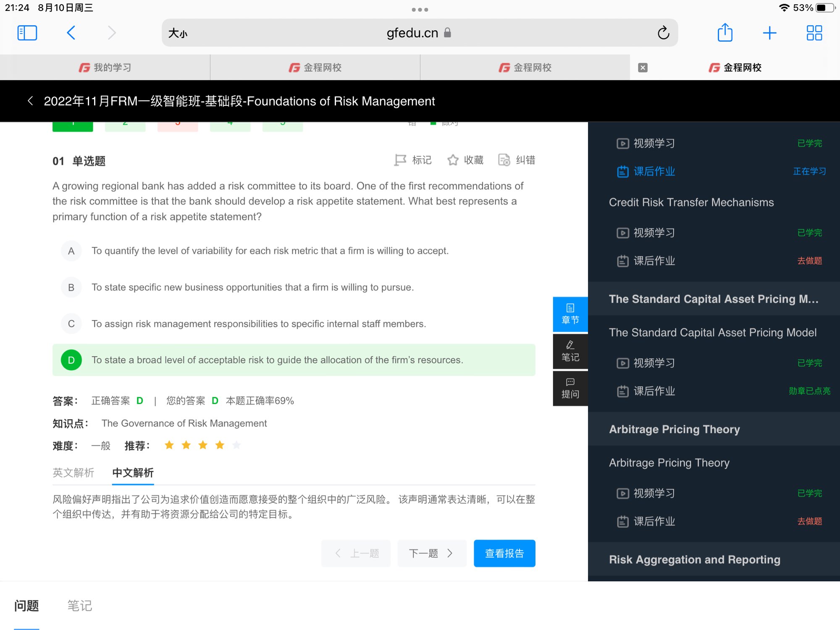The image size is (840, 630).
Task: Open the 提问 ask question side button
Action: point(570,388)
